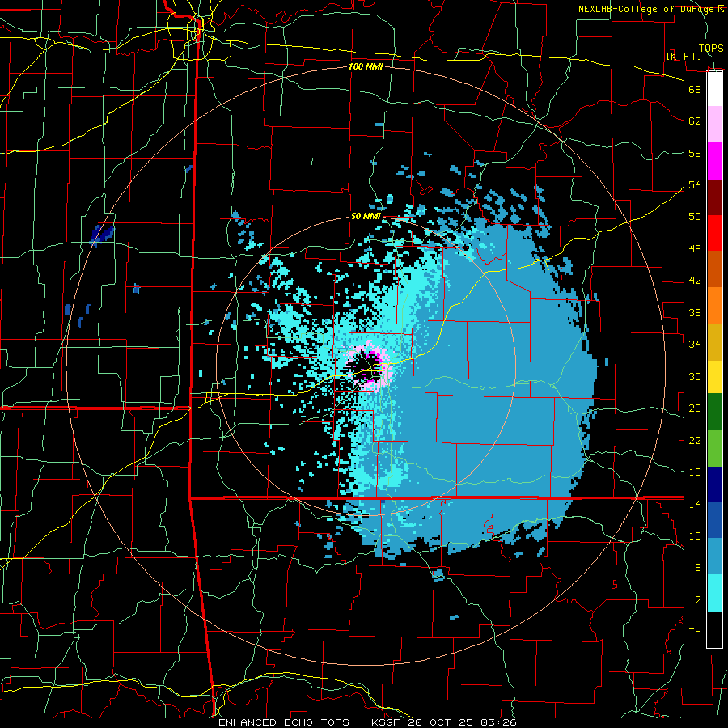
Task: Click the 100 NMI range ring label
Action: click(366, 66)
